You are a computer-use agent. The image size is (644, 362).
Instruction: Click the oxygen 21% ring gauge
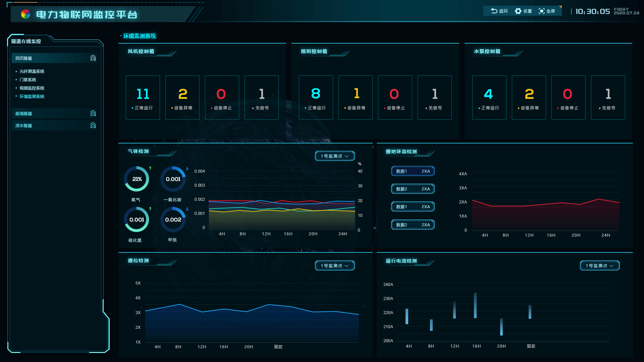point(137,179)
